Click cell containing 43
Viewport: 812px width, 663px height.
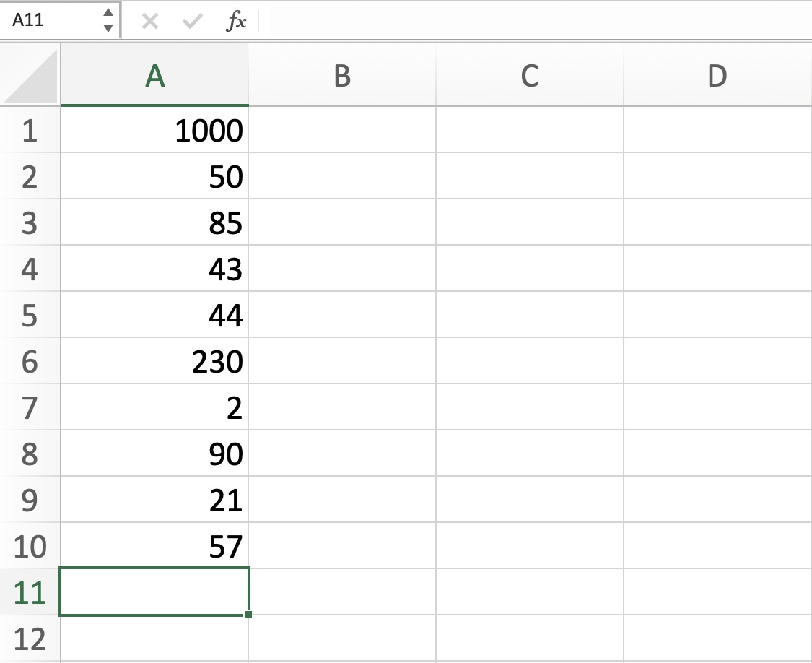click(x=155, y=268)
